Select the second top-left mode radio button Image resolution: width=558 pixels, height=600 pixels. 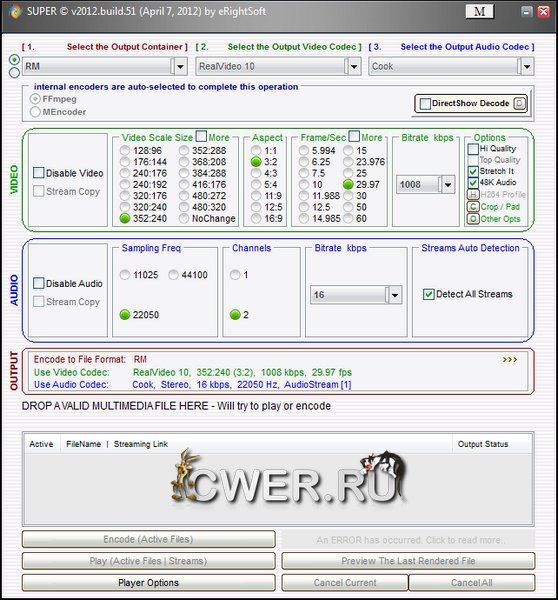tap(14, 73)
